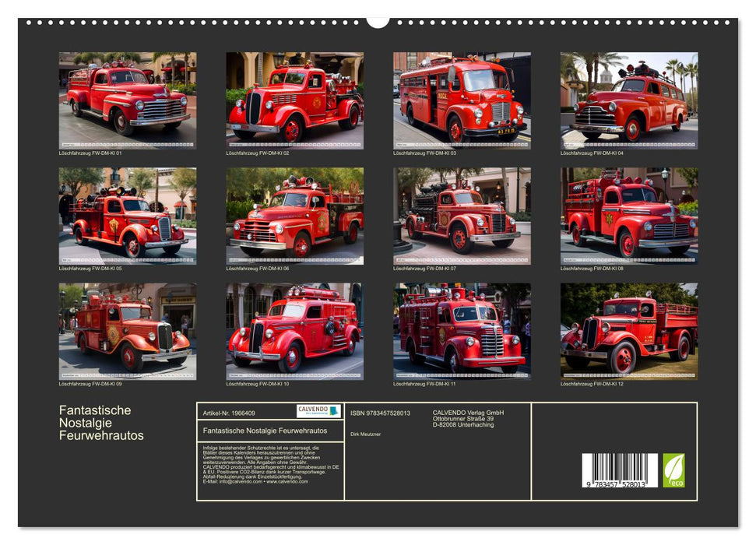Click the author name Dirk Meutzner

pos(366,434)
